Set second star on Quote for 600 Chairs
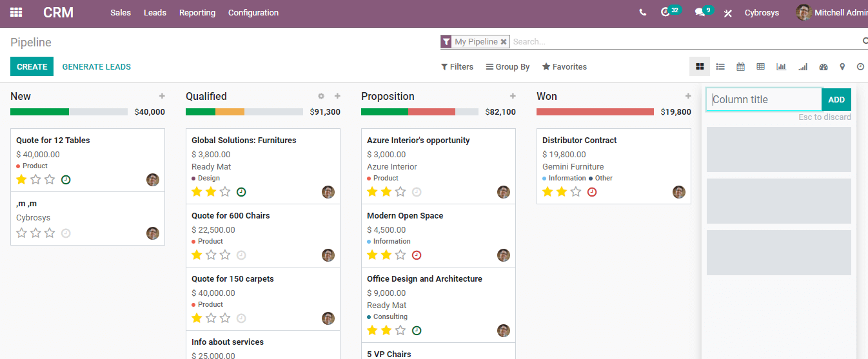 [x=211, y=255]
